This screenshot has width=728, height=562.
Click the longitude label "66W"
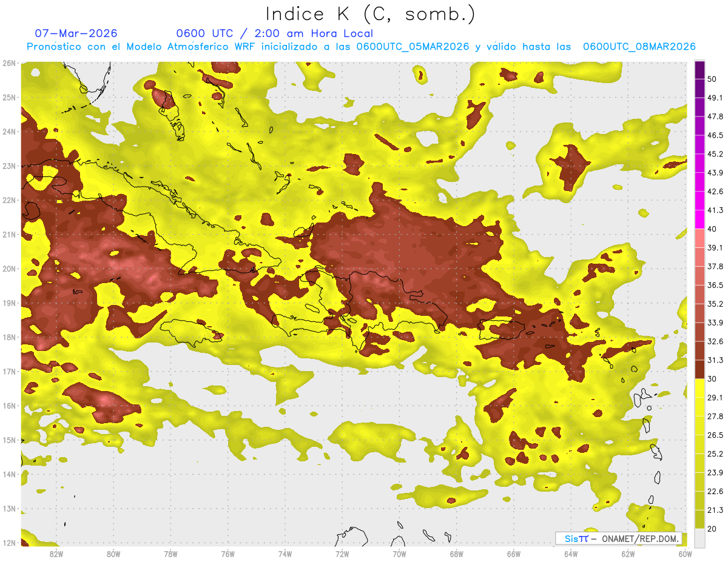click(514, 554)
